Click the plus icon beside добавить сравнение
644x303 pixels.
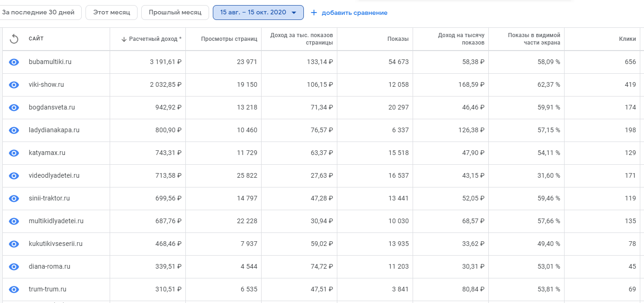click(314, 13)
